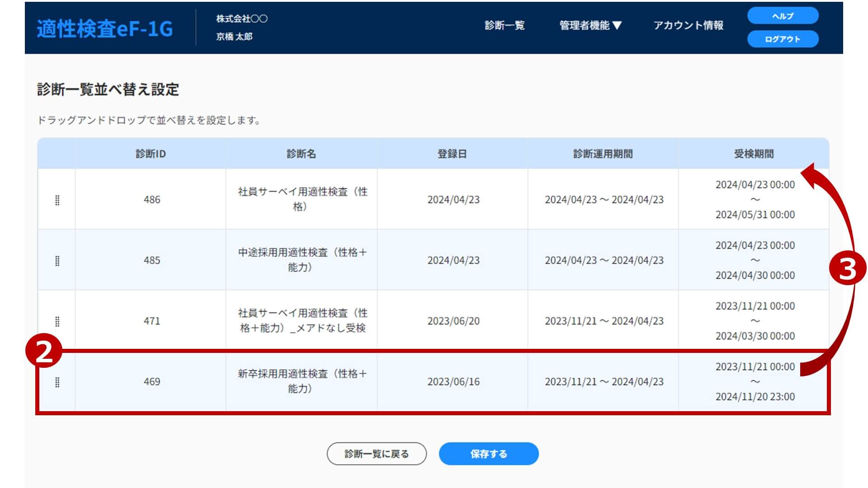Click the drag handle for diagnosis 471
The height and width of the screenshot is (488, 868).
[57, 321]
